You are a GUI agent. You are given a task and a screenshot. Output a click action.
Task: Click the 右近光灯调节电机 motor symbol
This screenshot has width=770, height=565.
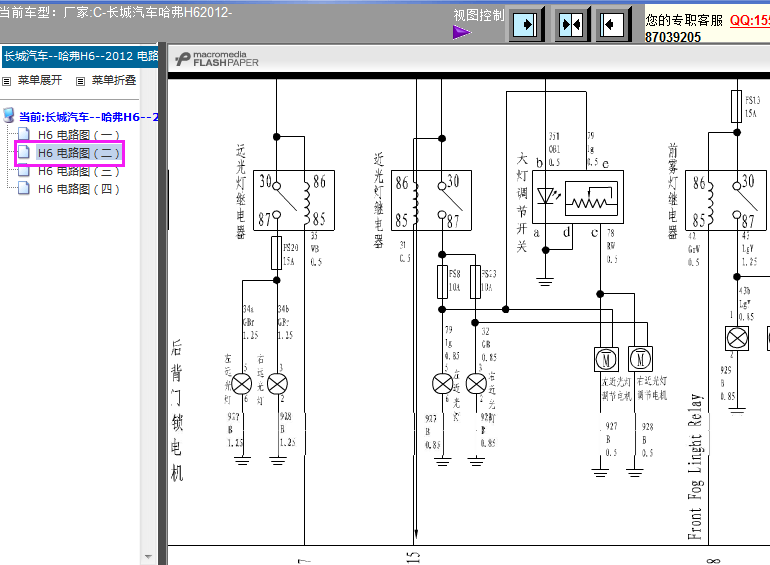tap(641, 359)
